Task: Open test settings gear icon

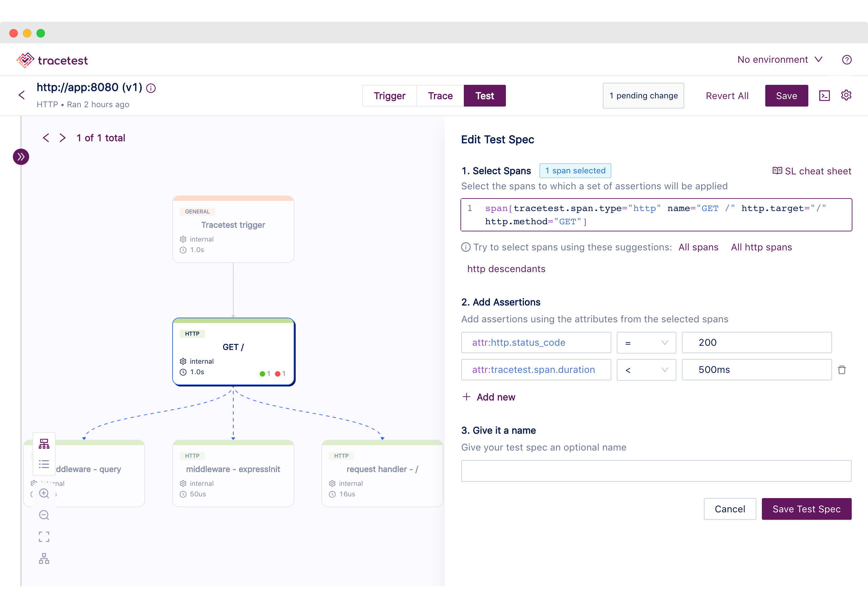Action: [x=846, y=95]
